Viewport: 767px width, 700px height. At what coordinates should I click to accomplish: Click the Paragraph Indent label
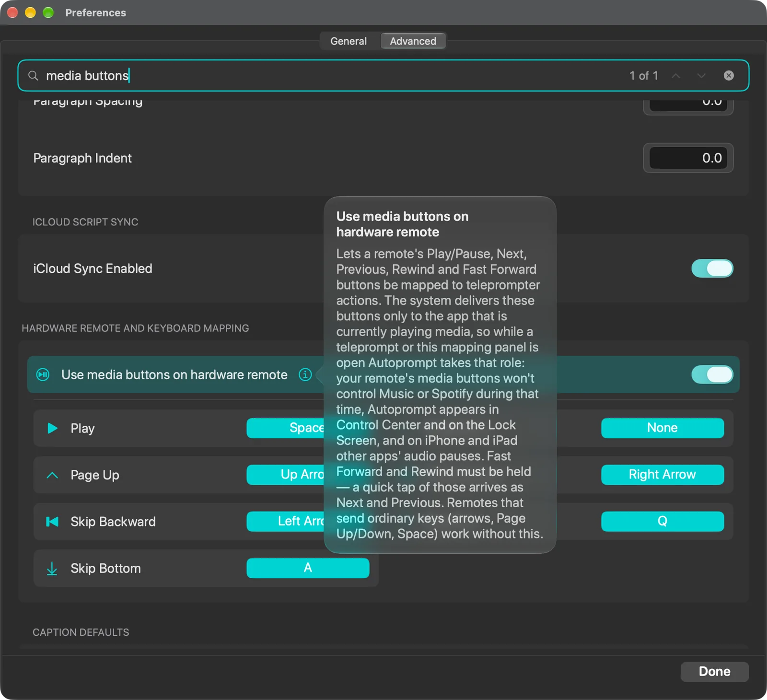click(82, 158)
